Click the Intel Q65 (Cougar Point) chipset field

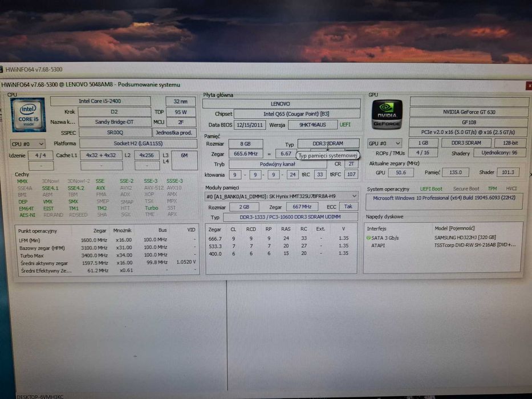[297, 114]
